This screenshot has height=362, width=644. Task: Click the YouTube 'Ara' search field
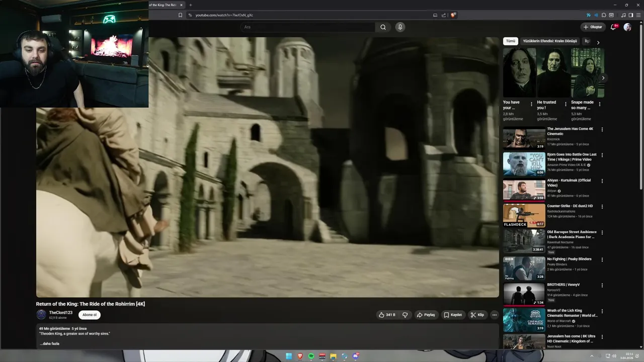point(307,27)
